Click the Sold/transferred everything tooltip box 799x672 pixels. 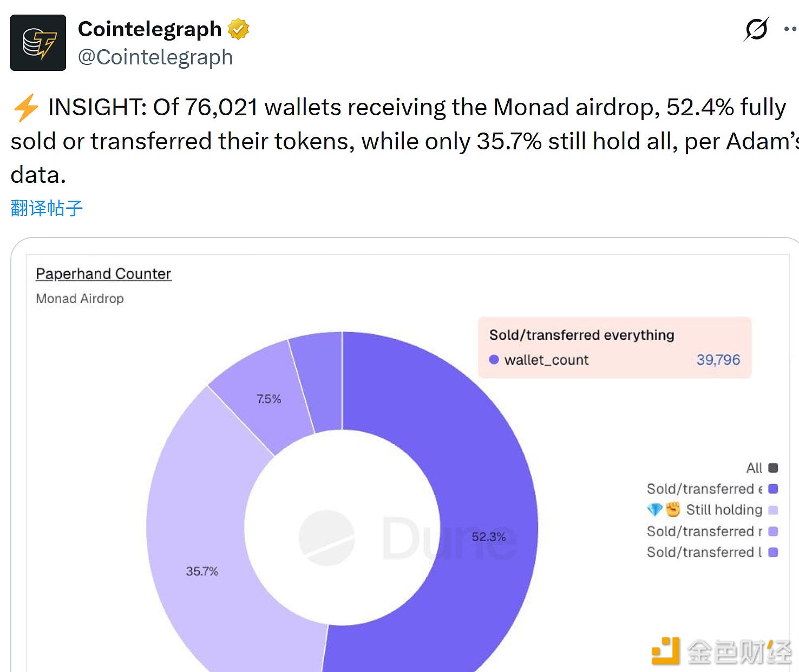(615, 346)
